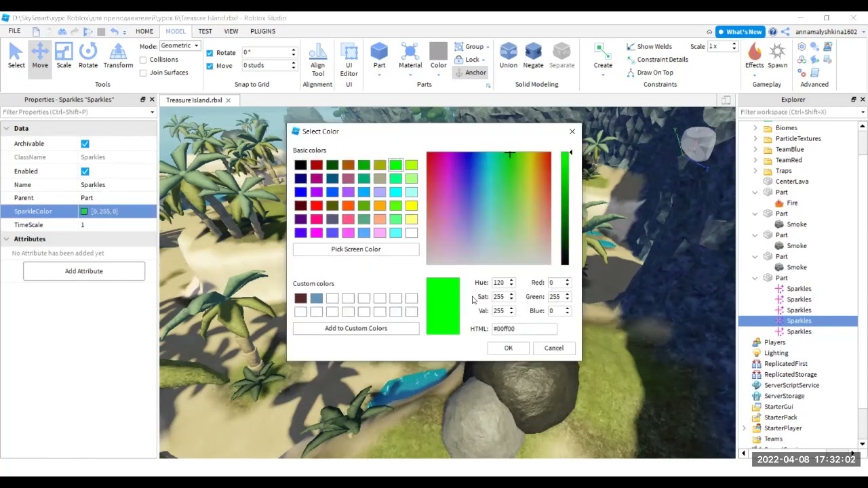Click the Add Attribute button
Image resolution: width=868 pixels, height=488 pixels.
84,271
